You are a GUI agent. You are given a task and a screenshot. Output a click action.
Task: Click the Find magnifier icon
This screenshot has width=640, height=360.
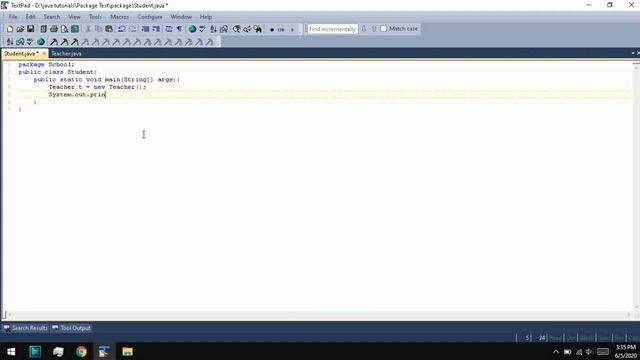point(236,29)
